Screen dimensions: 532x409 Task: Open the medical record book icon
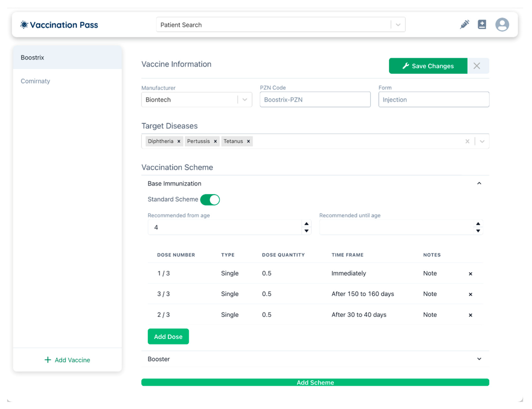(x=482, y=25)
